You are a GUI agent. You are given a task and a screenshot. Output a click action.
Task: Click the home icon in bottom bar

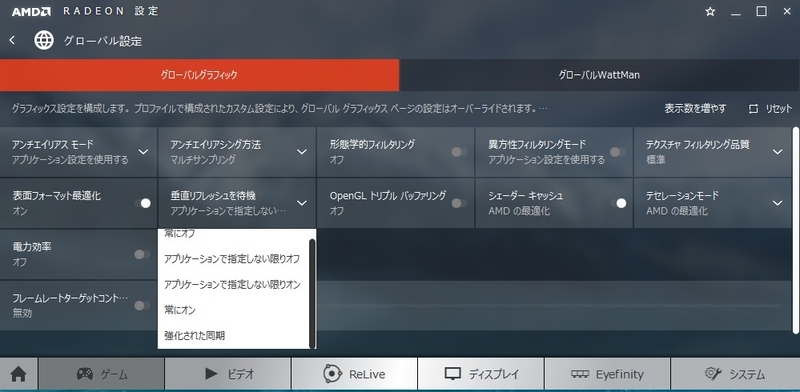tap(18, 374)
